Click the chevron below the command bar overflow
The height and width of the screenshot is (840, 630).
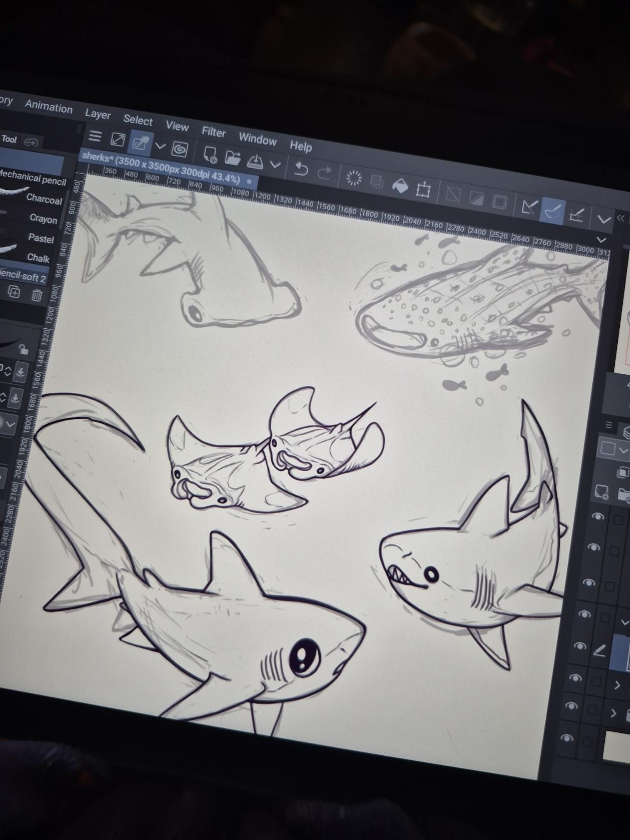pos(601,239)
